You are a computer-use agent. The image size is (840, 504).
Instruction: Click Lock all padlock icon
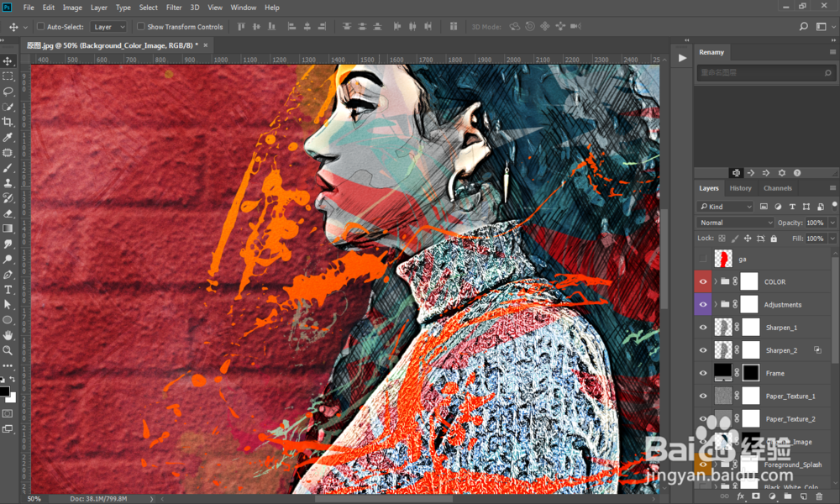click(x=774, y=239)
